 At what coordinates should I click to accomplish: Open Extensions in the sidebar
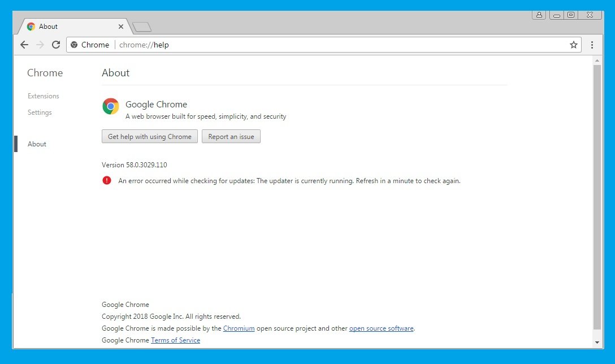coord(43,96)
